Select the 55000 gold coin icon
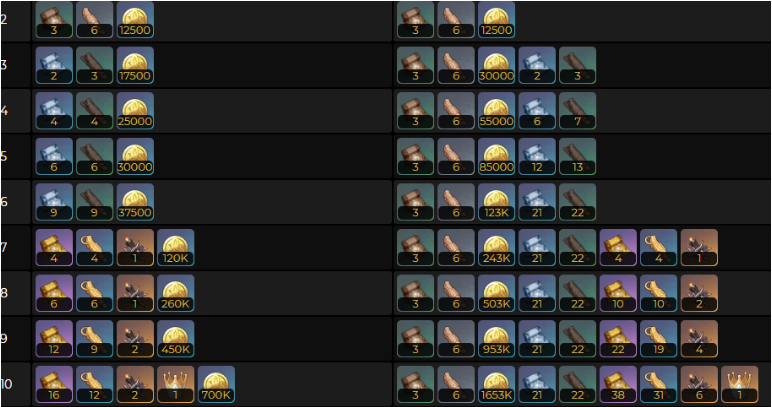Image resolution: width=772 pixels, height=407 pixels. point(497,111)
